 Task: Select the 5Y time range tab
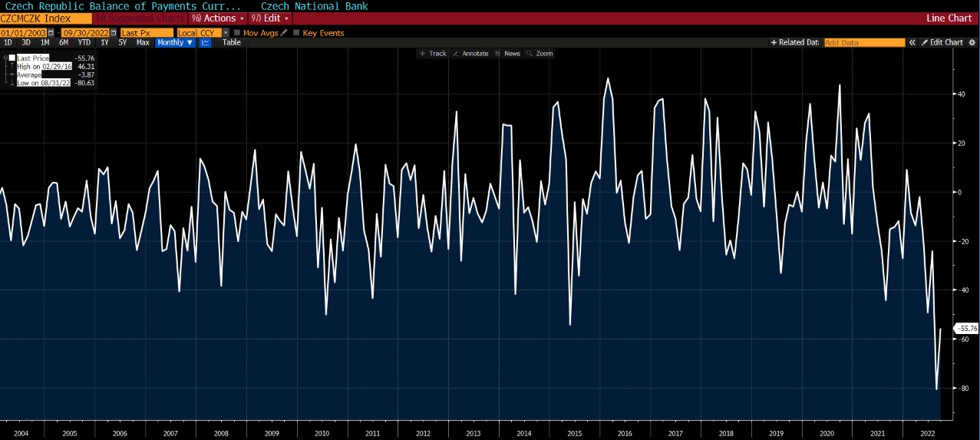coord(123,43)
